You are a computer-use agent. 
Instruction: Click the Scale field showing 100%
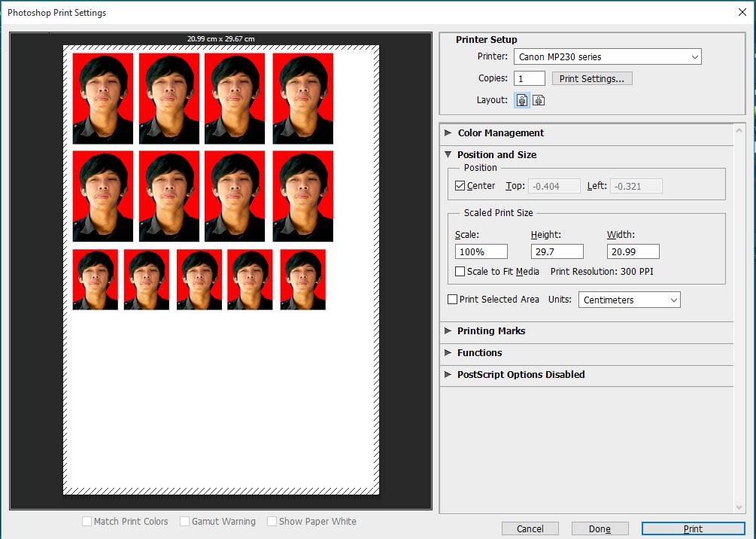click(x=481, y=251)
